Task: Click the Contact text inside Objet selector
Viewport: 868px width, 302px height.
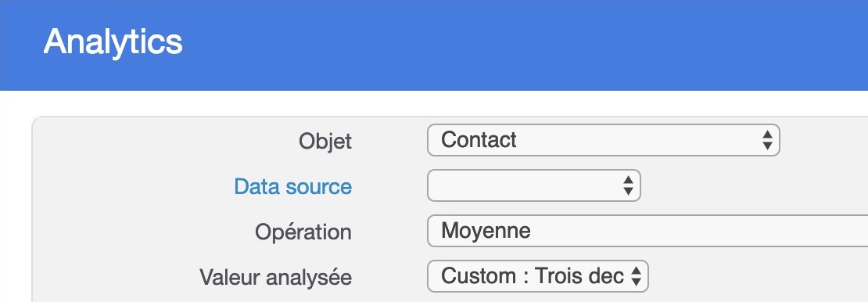Action: click(x=479, y=139)
